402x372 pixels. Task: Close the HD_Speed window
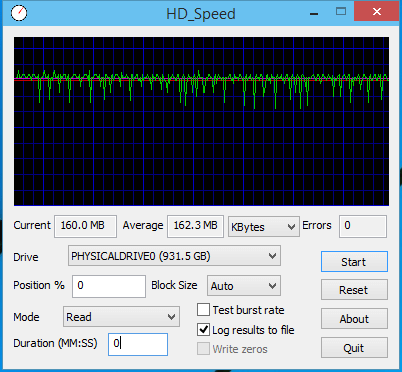tap(377, 12)
